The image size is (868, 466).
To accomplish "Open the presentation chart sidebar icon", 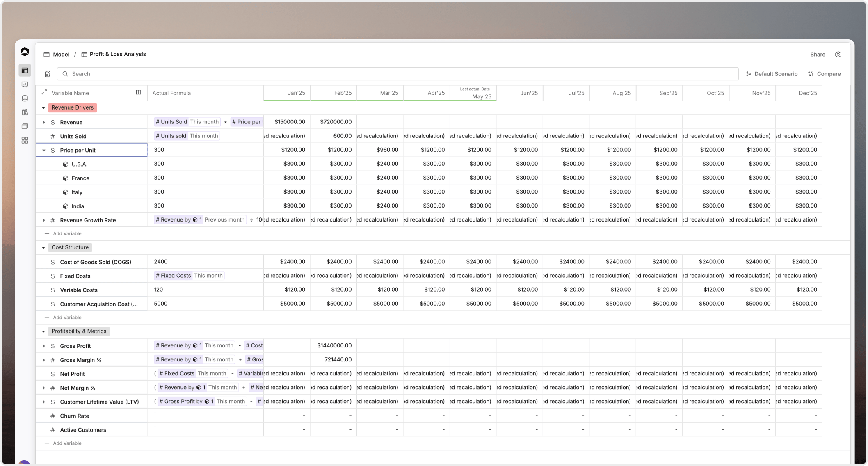I will [25, 85].
